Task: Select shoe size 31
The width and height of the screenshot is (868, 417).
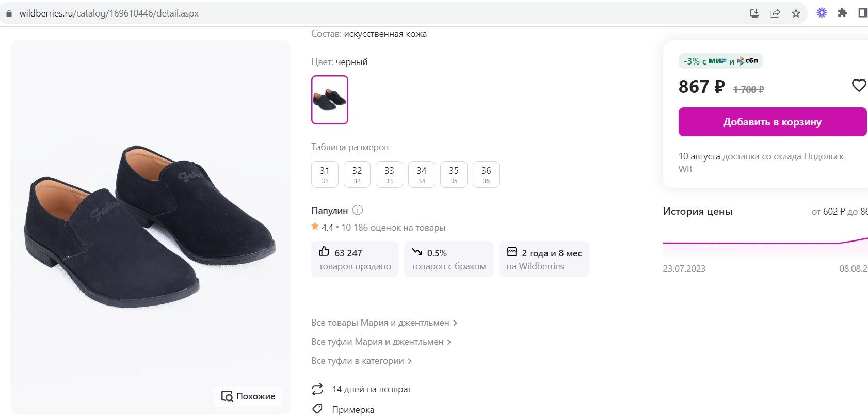Action: coord(325,174)
